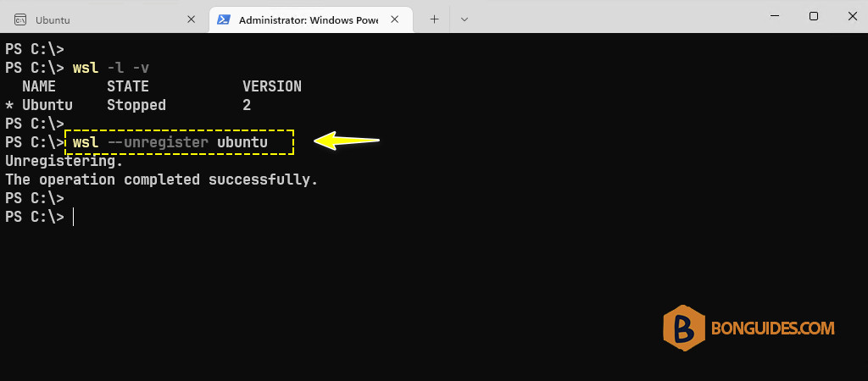Select the Administrator: Windows PowerShell tab
868x381 pixels.
310,19
